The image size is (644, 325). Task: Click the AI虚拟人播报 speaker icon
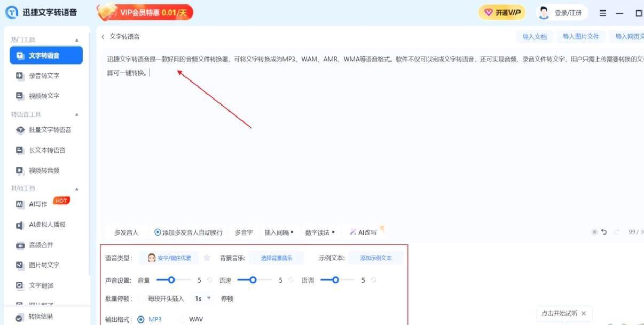pyautogui.click(x=20, y=225)
